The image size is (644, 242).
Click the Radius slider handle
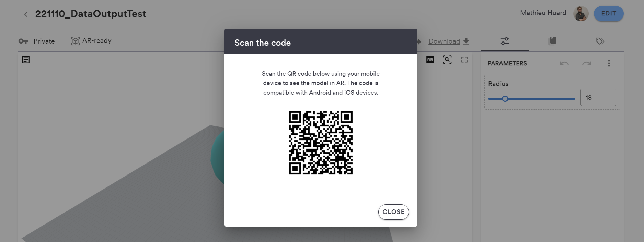click(x=505, y=99)
